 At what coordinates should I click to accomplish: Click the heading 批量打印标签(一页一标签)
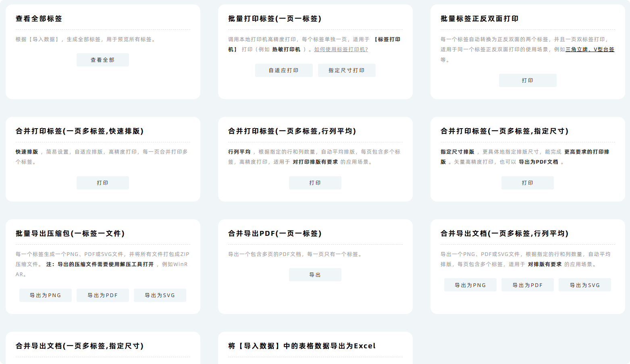tap(275, 19)
